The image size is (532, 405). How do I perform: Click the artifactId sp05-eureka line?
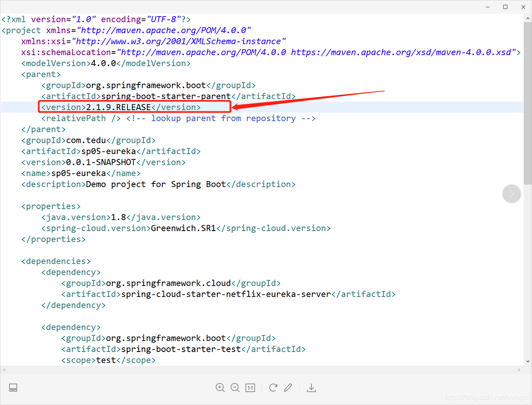[111, 152]
